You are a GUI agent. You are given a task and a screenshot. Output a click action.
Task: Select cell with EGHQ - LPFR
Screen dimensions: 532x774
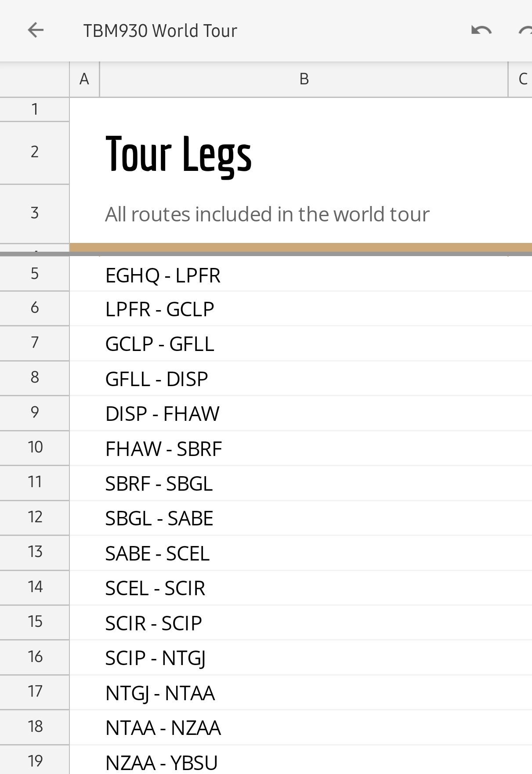coord(163,275)
